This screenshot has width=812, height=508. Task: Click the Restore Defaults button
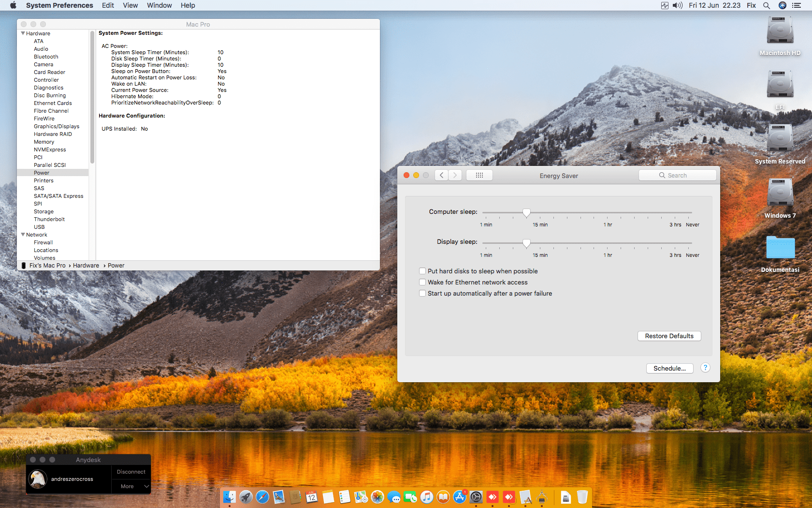pyautogui.click(x=669, y=336)
